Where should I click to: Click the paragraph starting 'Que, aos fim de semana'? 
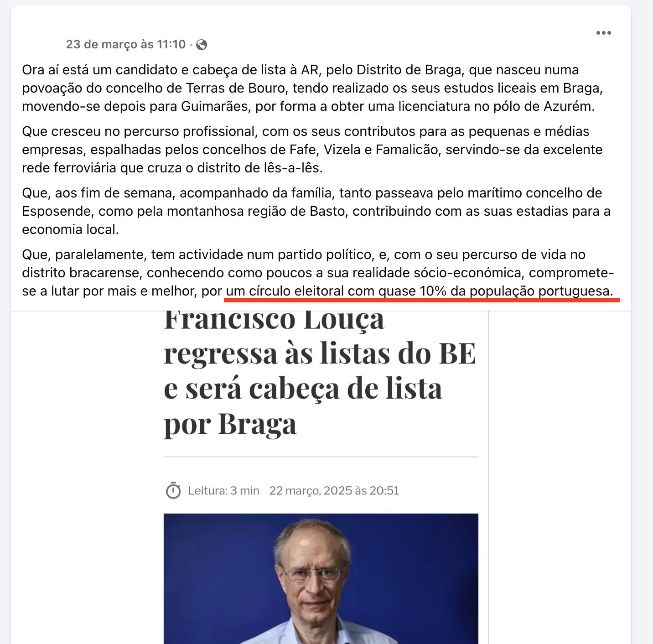click(316, 211)
